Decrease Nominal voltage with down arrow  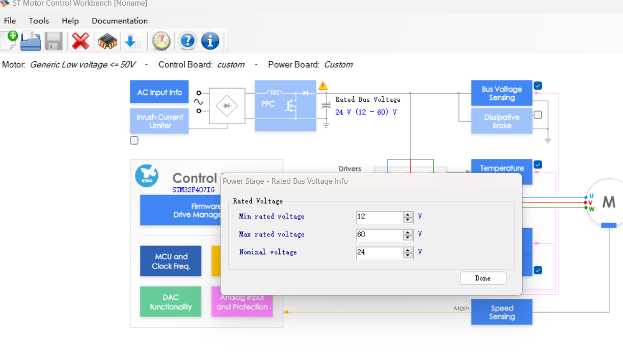(408, 255)
